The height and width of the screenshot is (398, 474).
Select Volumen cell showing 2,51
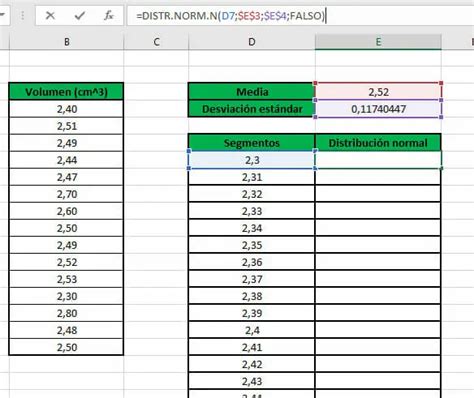(66, 126)
